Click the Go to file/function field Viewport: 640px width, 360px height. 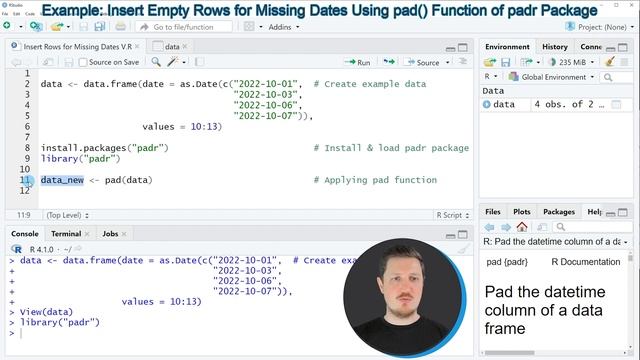coord(184,27)
